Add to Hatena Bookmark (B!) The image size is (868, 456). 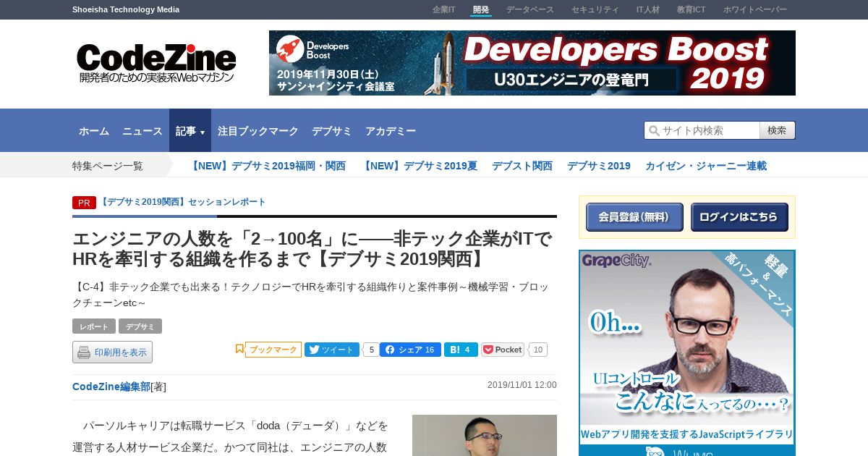(x=461, y=350)
